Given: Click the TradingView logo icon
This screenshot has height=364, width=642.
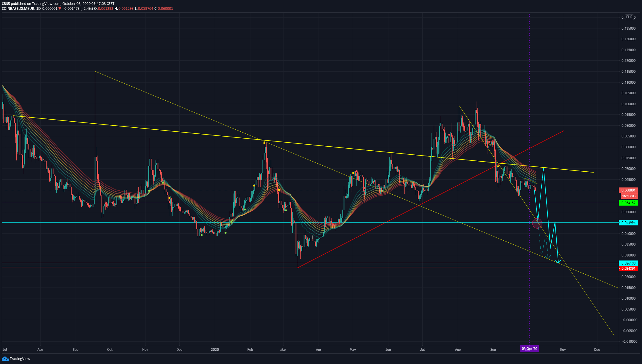Looking at the screenshot, I should coord(5,359).
